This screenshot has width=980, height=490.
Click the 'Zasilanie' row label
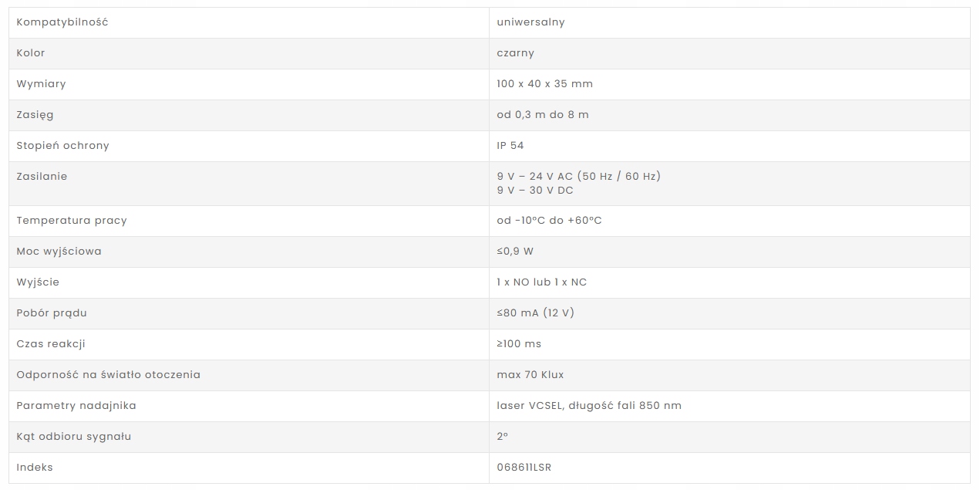click(42, 177)
